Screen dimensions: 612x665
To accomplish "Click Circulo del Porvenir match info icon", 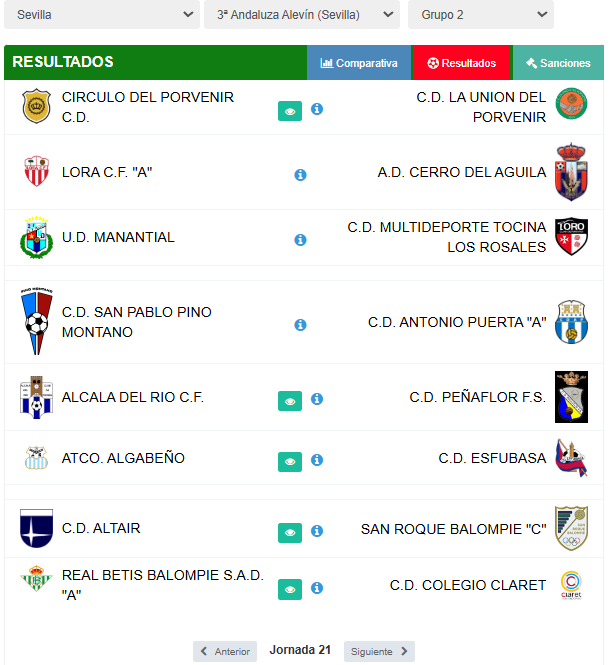I will (317, 109).
